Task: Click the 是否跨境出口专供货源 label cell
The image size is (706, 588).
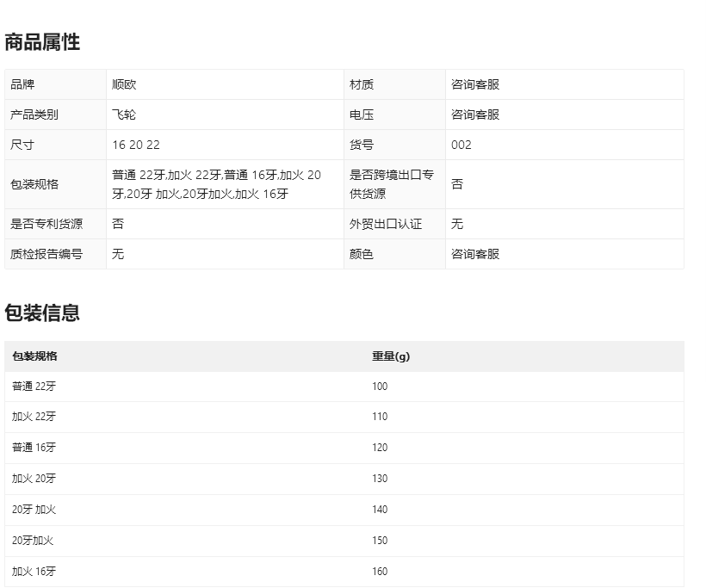Action: click(392, 184)
